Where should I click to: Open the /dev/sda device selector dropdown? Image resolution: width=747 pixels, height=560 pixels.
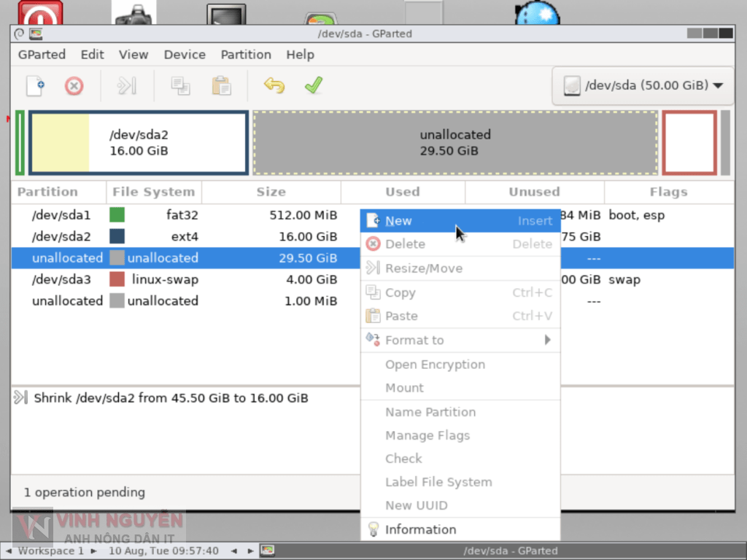coord(640,85)
